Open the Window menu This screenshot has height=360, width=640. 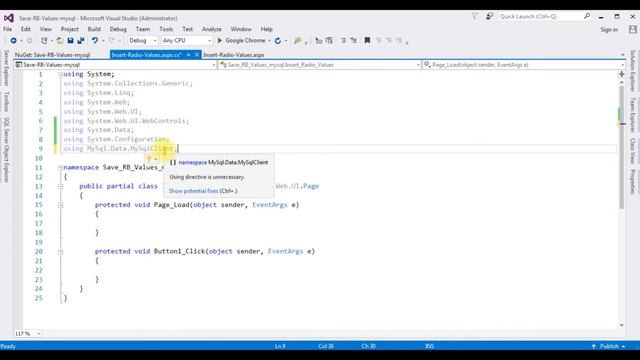241,29
